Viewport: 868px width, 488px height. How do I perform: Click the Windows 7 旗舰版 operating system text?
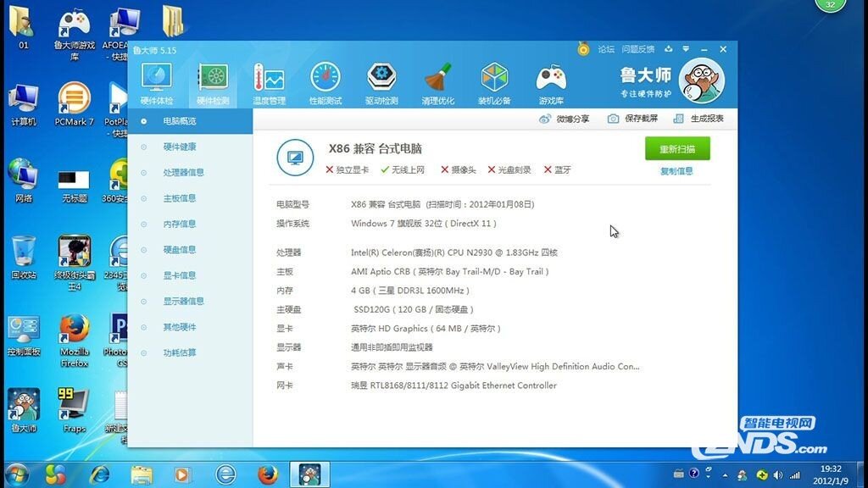click(x=424, y=224)
